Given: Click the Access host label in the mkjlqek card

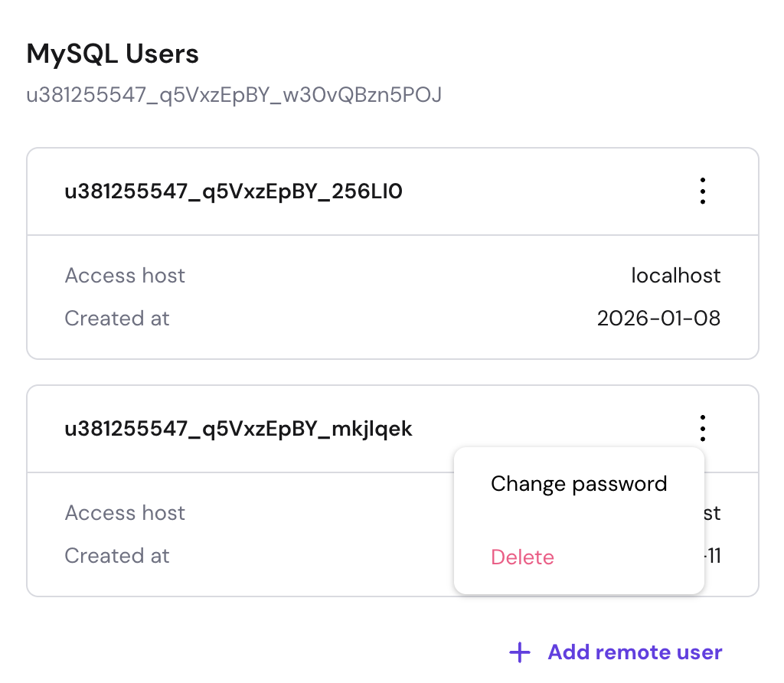Looking at the screenshot, I should tap(125, 513).
